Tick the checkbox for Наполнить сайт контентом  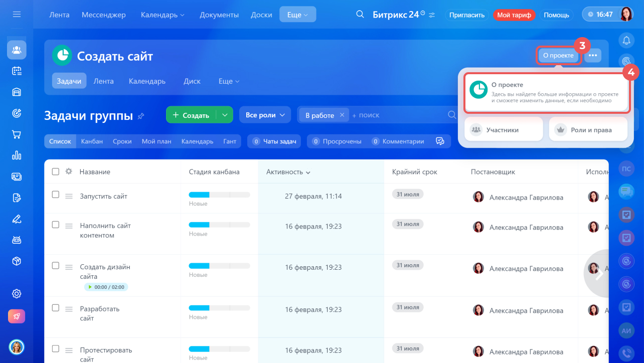point(56,225)
